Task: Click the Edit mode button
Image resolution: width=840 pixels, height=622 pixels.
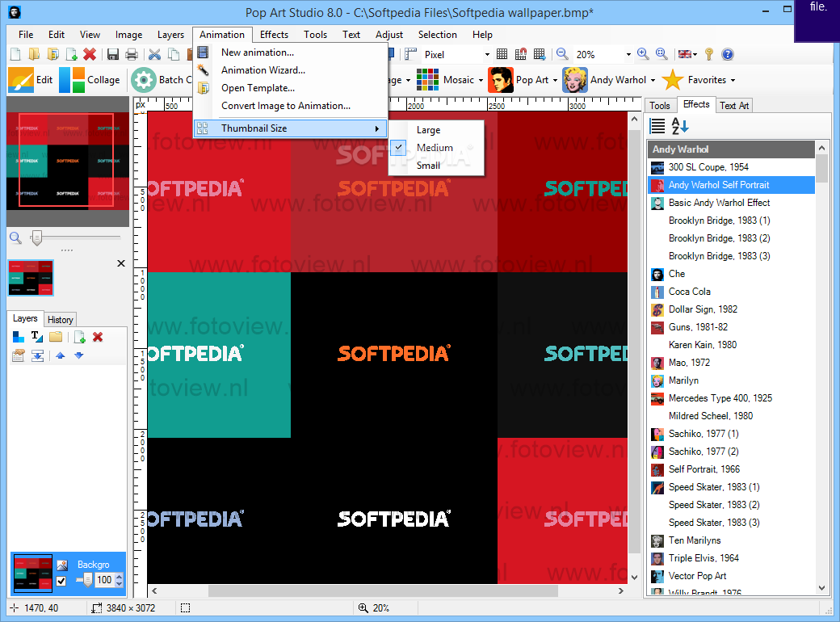Action: 31,80
